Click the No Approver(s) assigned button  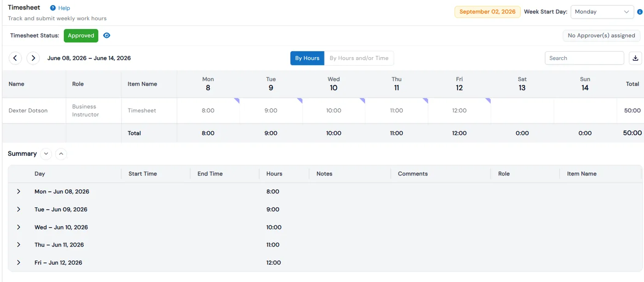pyautogui.click(x=601, y=35)
